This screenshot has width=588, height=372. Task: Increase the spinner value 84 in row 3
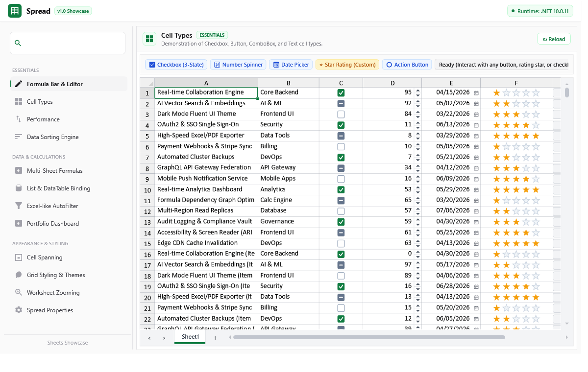417,112
